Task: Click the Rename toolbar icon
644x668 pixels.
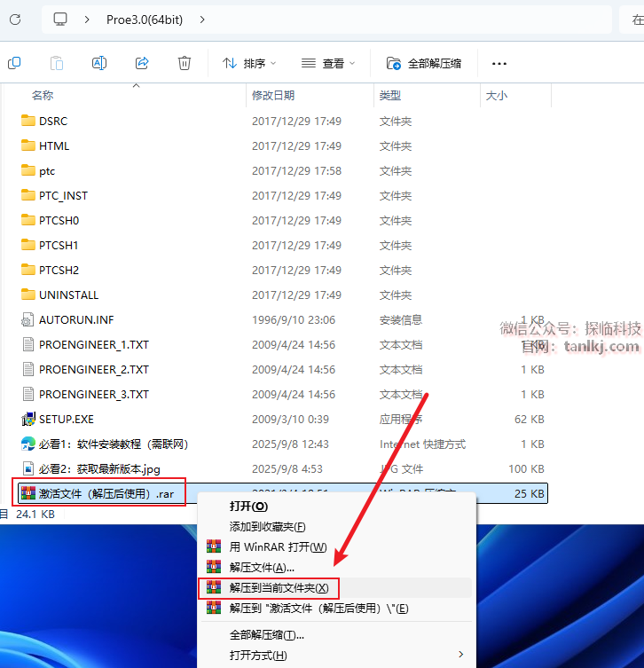Action: tap(99, 64)
